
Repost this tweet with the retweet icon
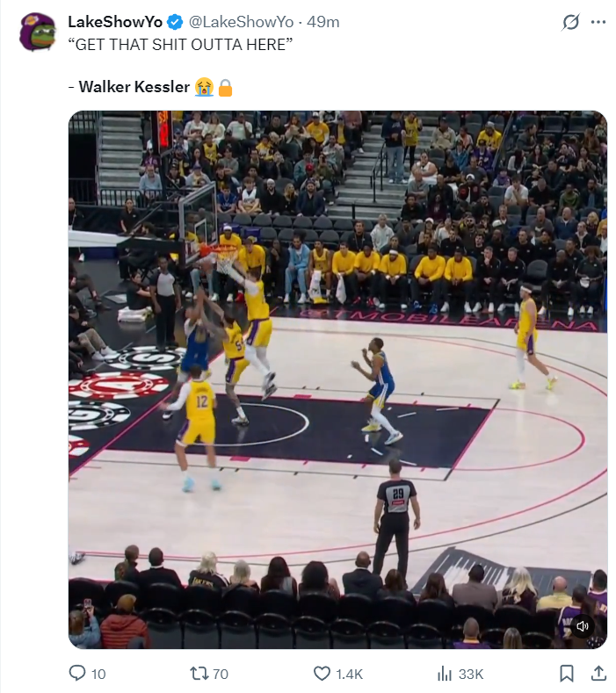[198, 674]
